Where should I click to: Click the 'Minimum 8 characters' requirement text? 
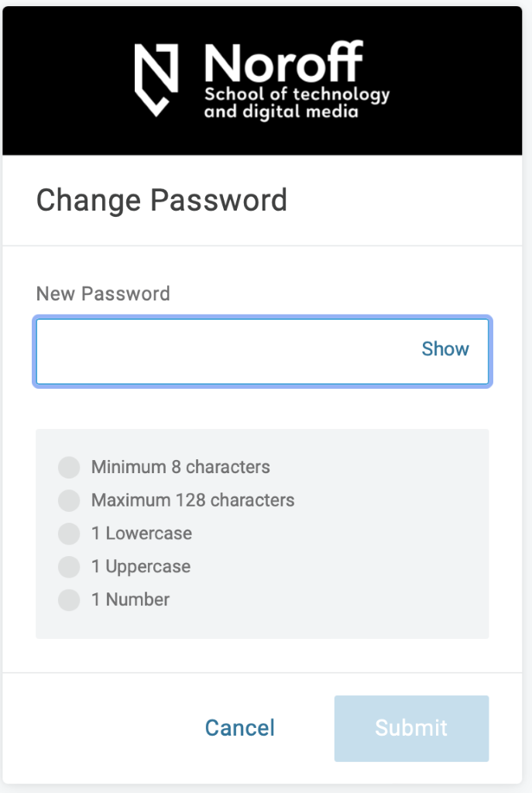click(x=180, y=467)
